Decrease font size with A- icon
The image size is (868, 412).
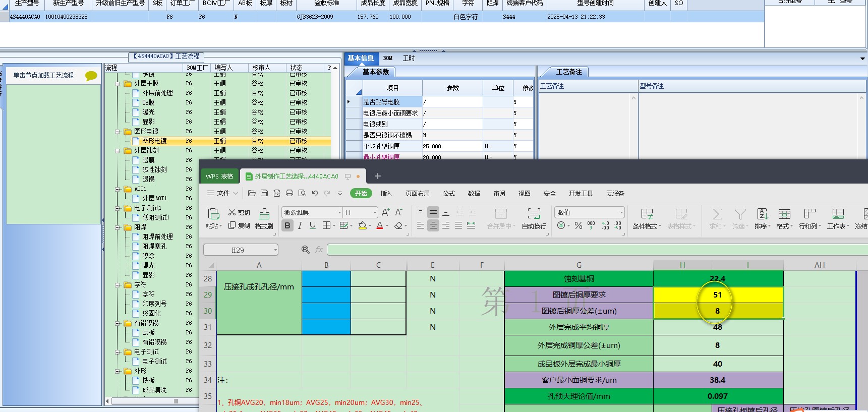click(398, 212)
